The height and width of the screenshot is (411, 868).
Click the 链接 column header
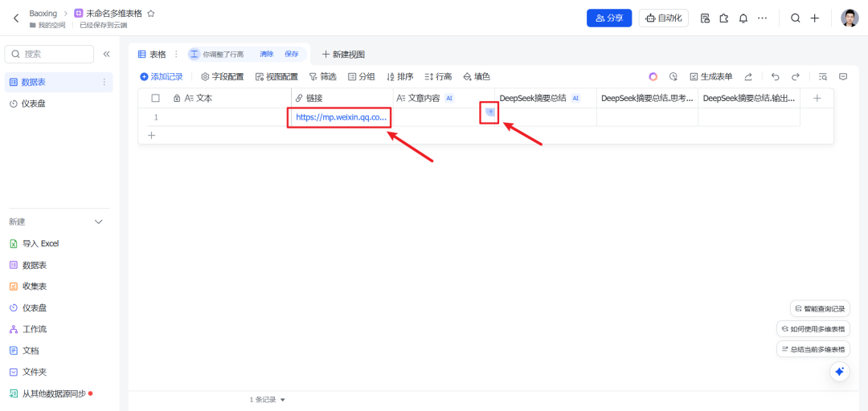point(342,98)
